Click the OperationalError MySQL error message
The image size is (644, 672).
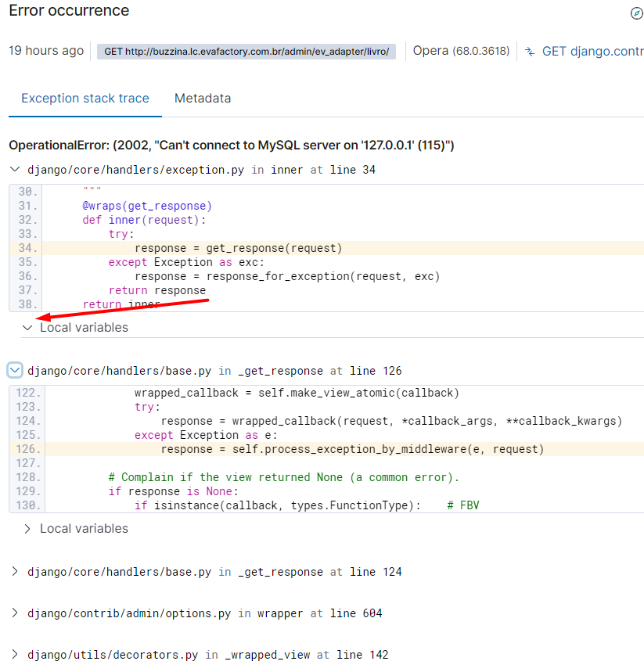click(230, 145)
